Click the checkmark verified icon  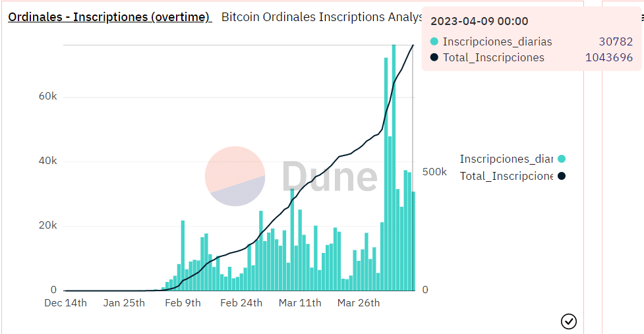pyautogui.click(x=568, y=321)
